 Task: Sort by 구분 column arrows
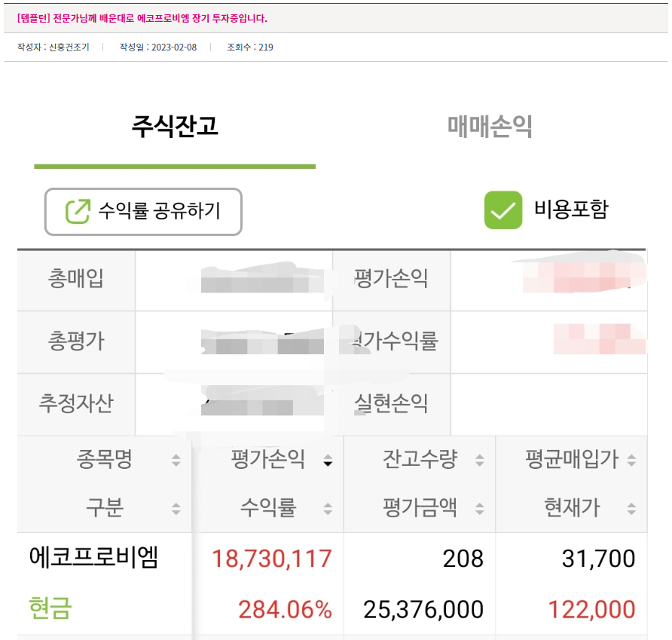[176, 509]
